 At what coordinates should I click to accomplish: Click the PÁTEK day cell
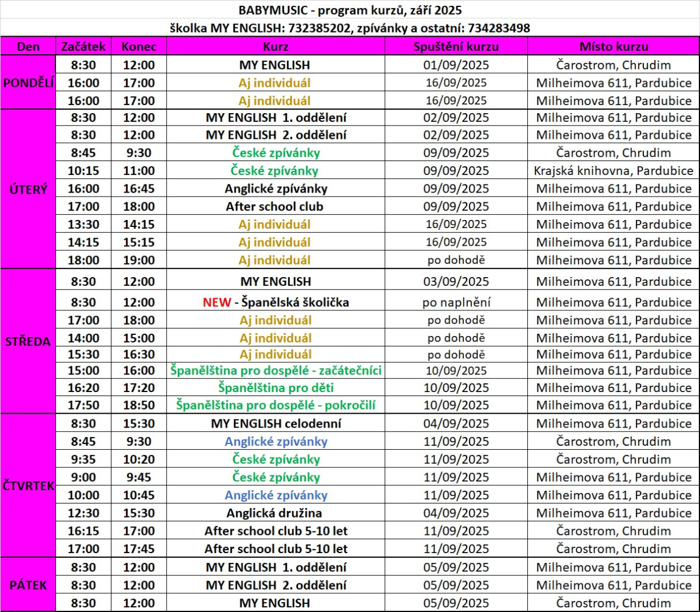28,585
